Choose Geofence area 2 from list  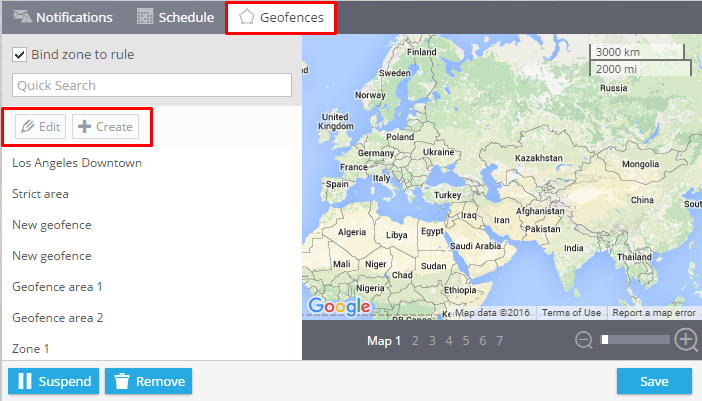coord(57,318)
